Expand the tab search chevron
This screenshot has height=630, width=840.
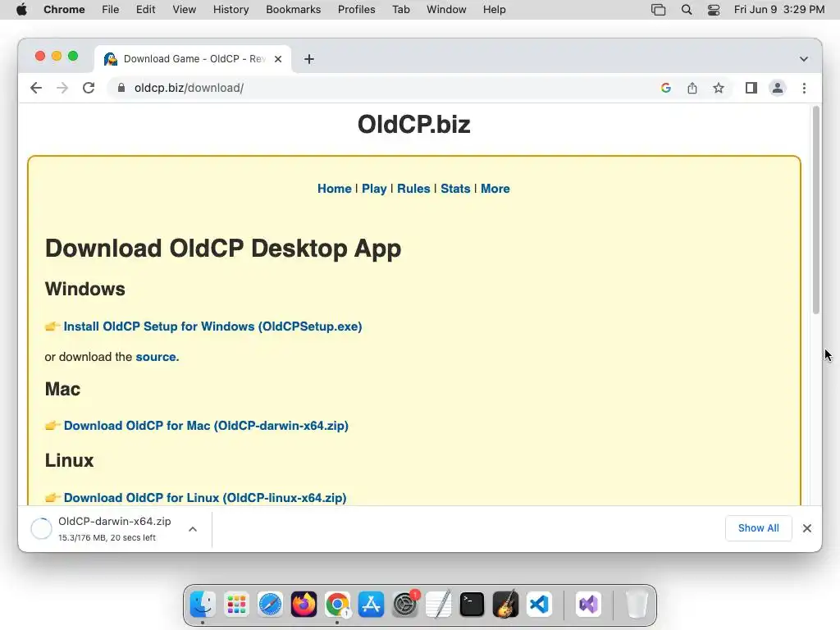click(x=804, y=59)
